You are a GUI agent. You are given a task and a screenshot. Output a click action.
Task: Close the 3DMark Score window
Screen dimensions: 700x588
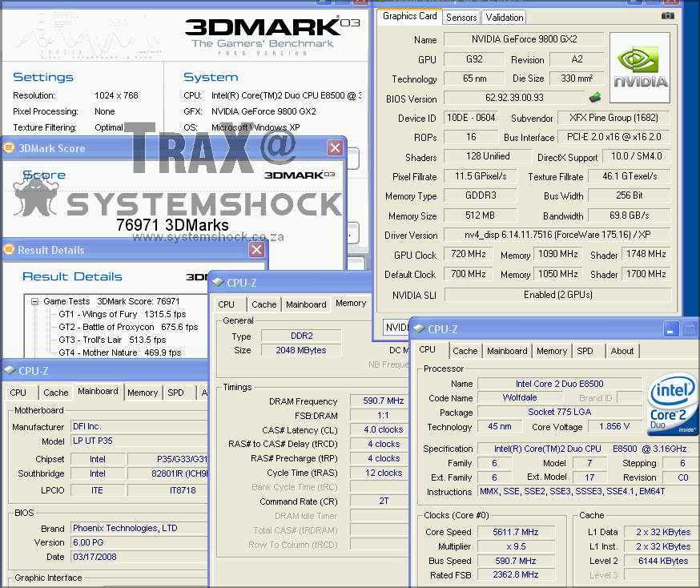tap(335, 147)
